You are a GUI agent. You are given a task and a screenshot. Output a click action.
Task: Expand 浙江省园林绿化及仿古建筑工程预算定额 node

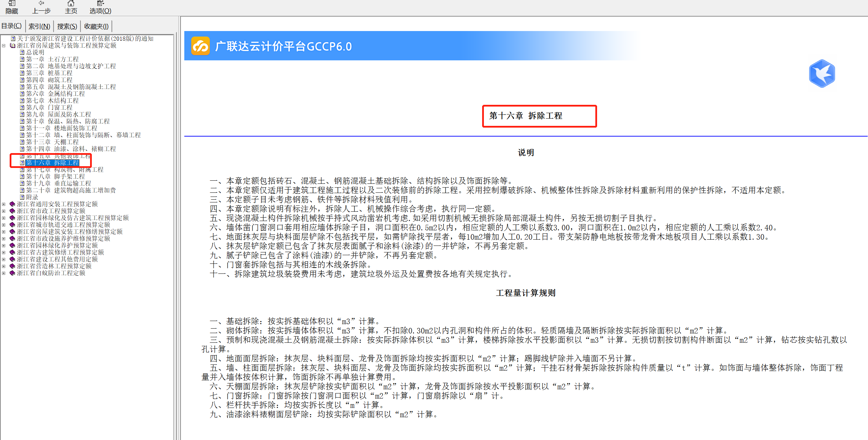[x=3, y=218]
